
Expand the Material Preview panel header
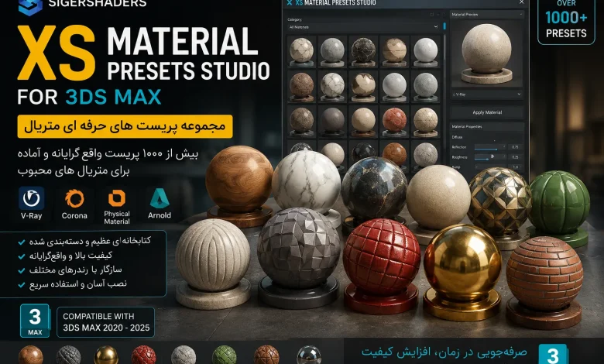point(487,15)
